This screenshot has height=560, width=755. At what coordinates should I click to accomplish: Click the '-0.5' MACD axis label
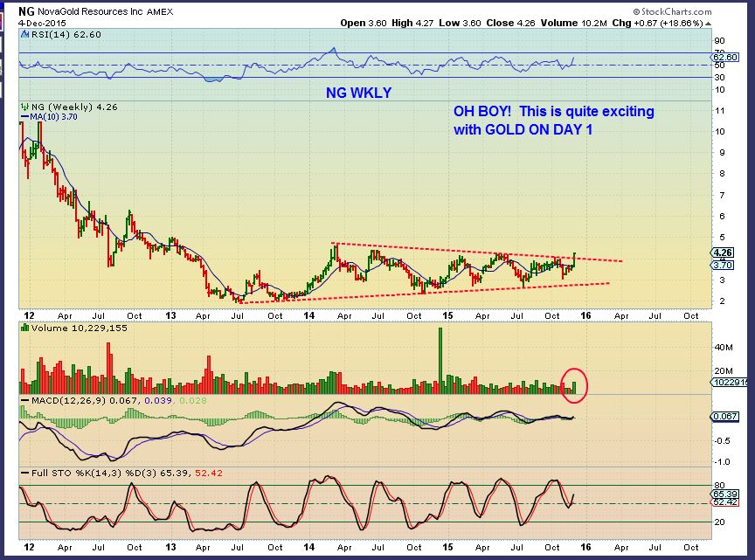(x=722, y=440)
